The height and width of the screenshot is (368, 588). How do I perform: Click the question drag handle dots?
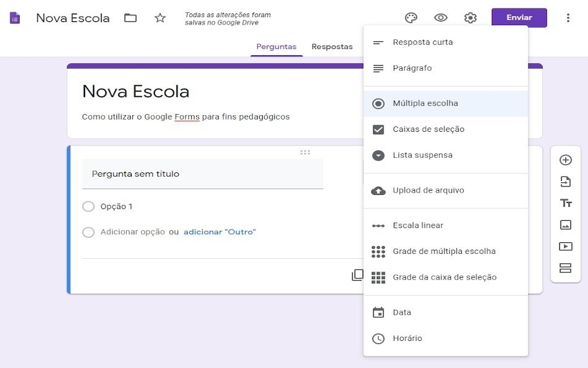pyautogui.click(x=305, y=152)
